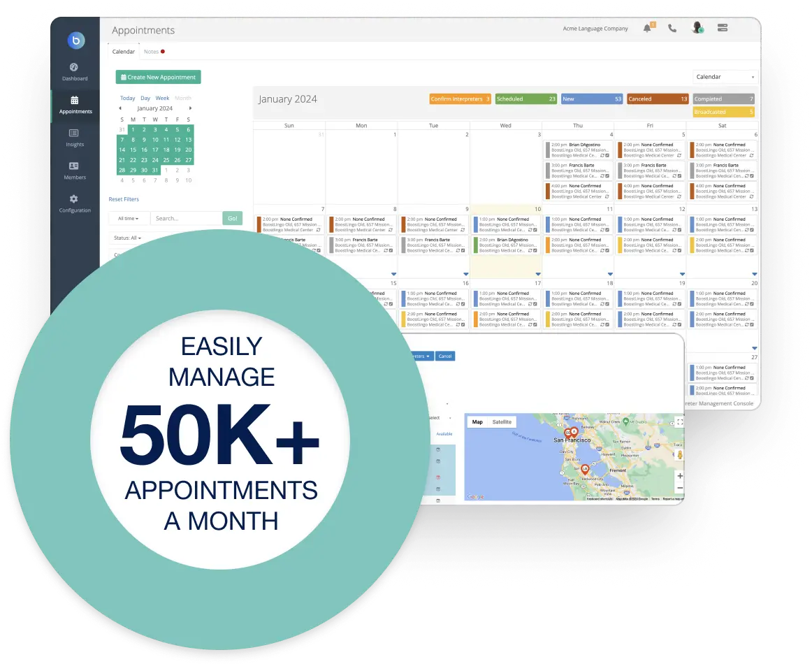Select day 31 in mini calendar
812x664 pixels.
pos(155,170)
